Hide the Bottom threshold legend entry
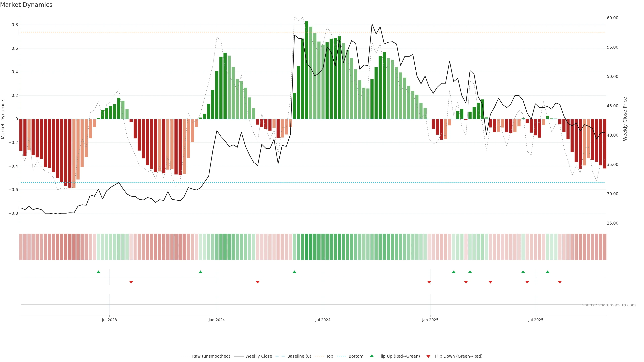 (356, 356)
